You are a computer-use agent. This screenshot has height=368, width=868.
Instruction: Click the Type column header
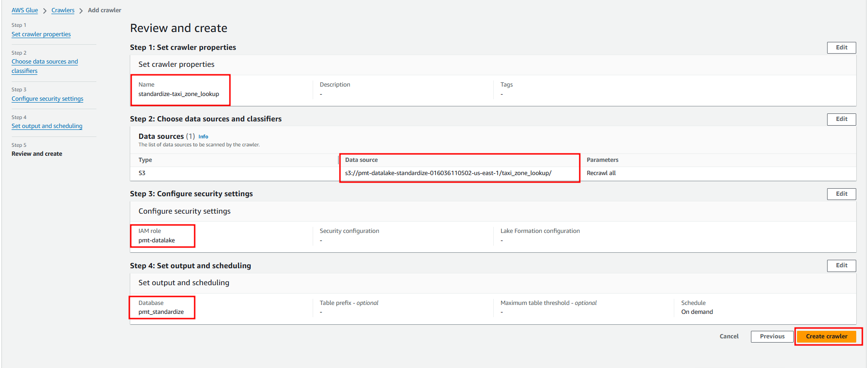coord(145,160)
